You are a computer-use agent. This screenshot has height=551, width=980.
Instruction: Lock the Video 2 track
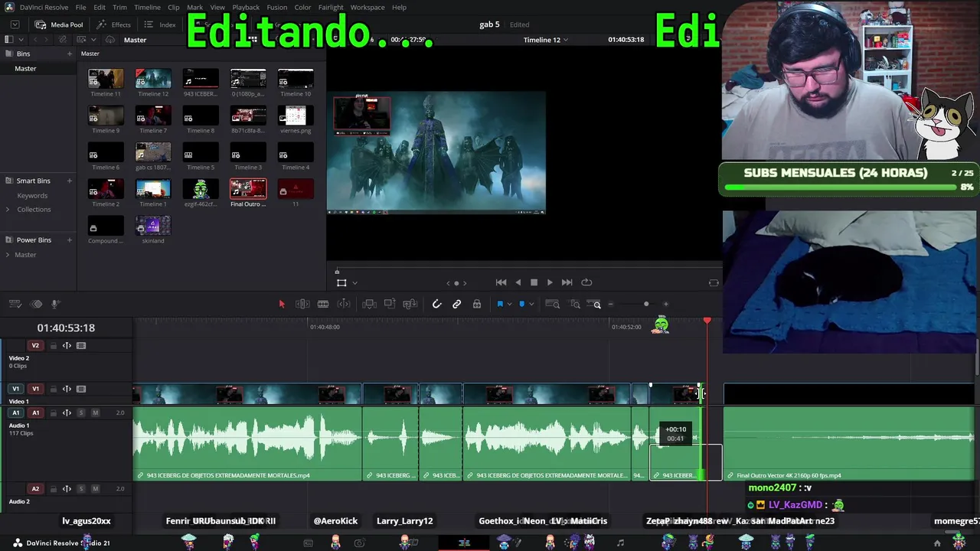(x=54, y=346)
